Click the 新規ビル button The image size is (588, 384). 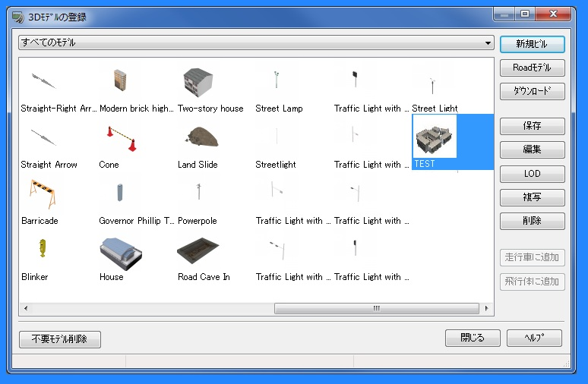click(x=532, y=44)
